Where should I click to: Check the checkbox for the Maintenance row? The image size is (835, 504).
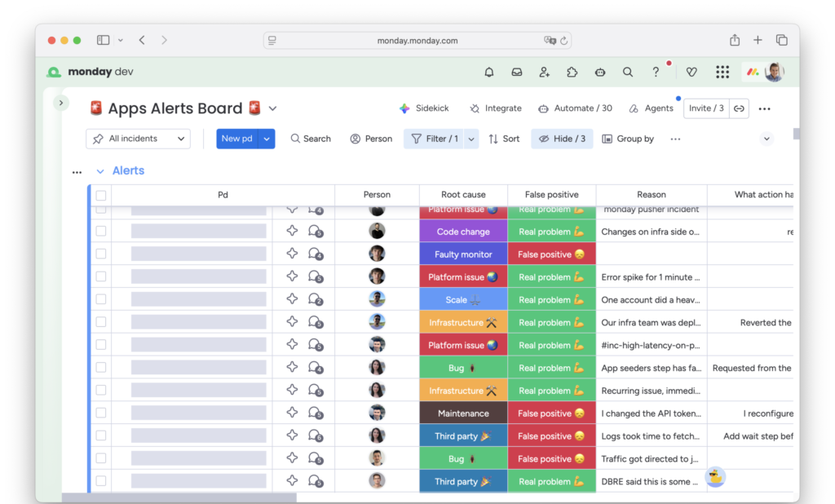(101, 413)
